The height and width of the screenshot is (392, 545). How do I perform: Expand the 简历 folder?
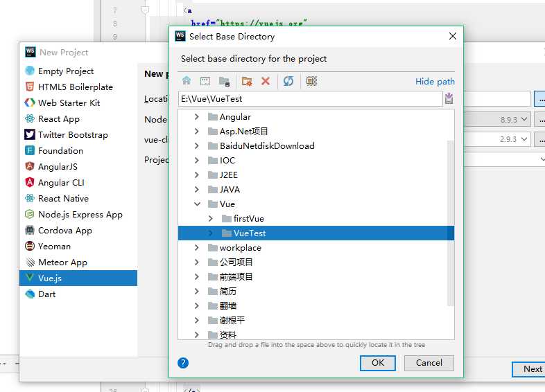(197, 292)
